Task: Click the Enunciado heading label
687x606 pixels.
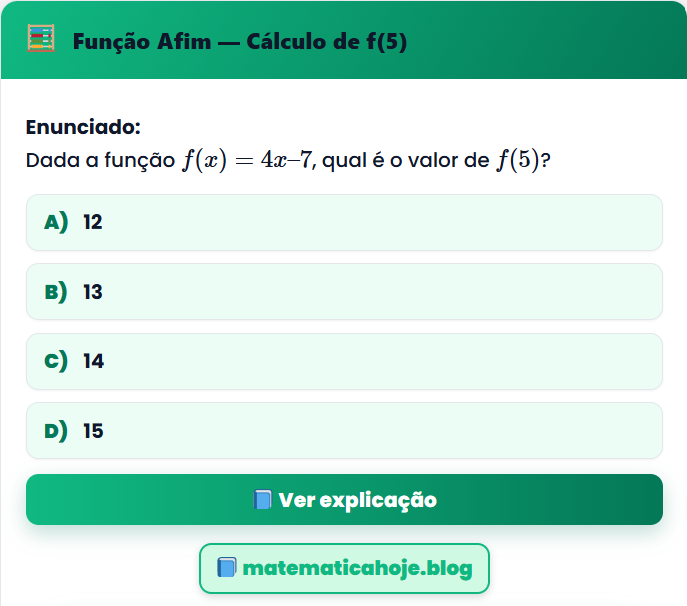Action: (83, 127)
